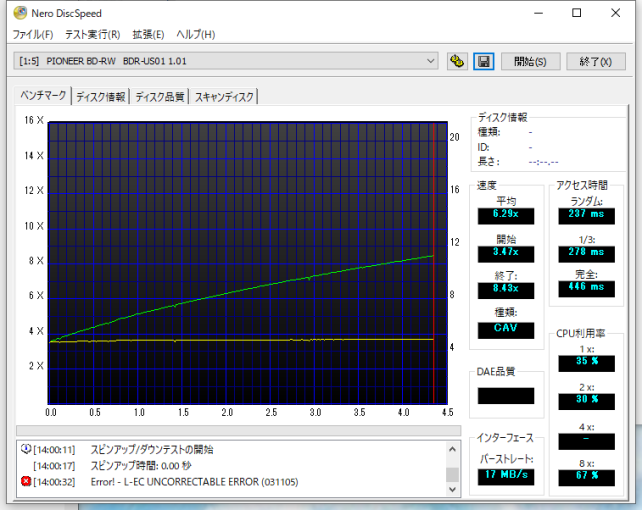Click the CPU 8x usage 67 %
The image size is (642, 510).
point(586,477)
